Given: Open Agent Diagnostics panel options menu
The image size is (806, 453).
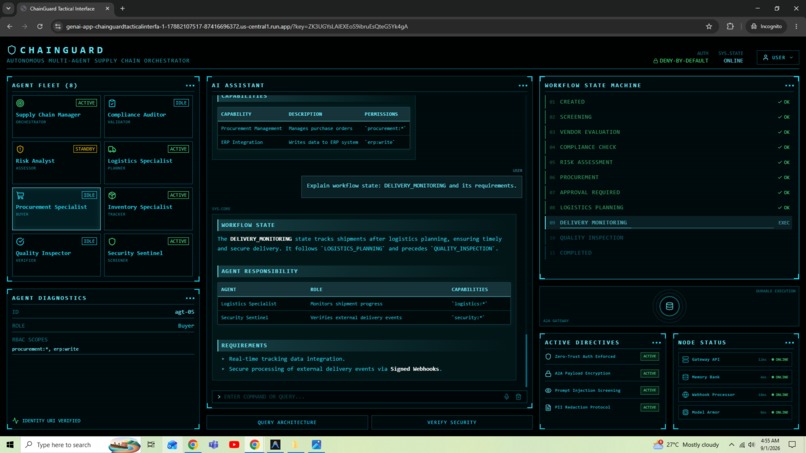Looking at the screenshot, I should 190,298.
